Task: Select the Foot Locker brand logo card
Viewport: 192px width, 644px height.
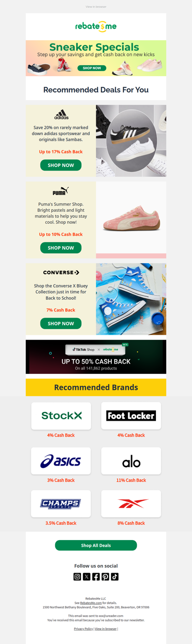Action: (131, 415)
